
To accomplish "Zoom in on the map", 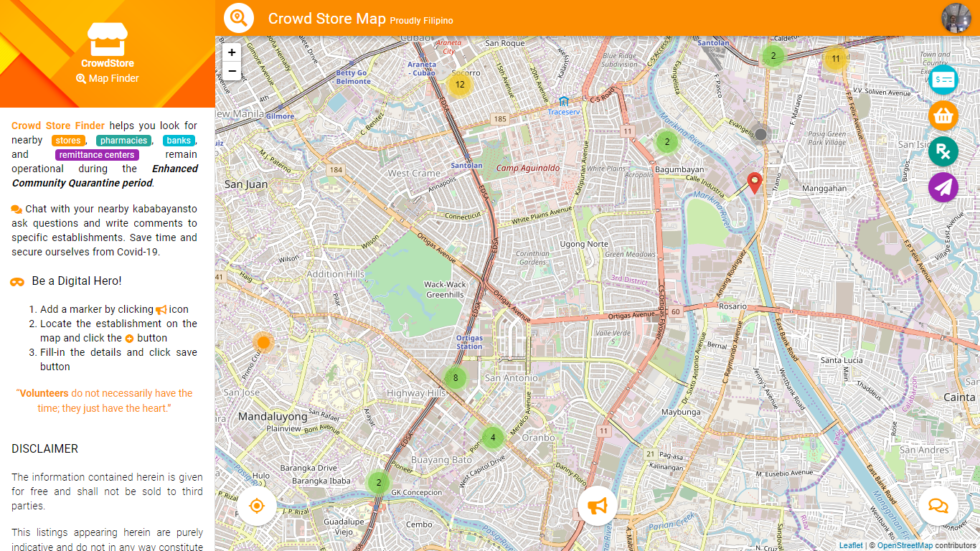I will click(232, 52).
